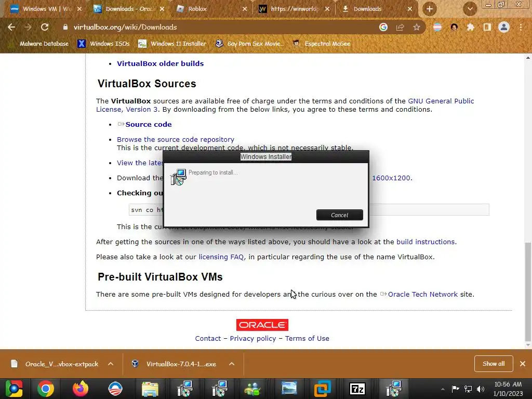Open File Explorer from taskbar
The width and height of the screenshot is (532, 399).
(150, 389)
